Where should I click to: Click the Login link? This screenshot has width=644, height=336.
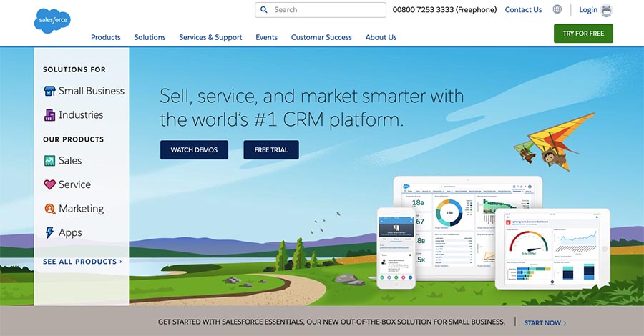[x=588, y=9]
